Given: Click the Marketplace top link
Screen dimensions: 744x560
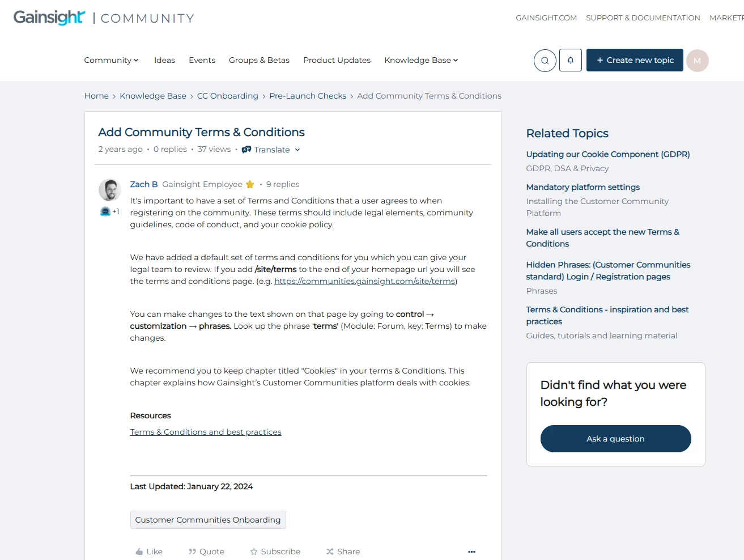Looking at the screenshot, I should (726, 18).
